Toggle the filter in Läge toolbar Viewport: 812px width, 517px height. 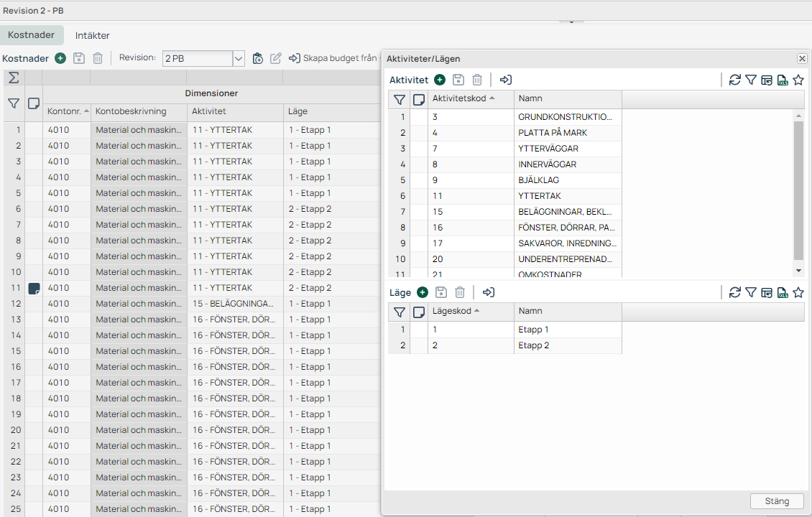pyautogui.click(x=750, y=292)
